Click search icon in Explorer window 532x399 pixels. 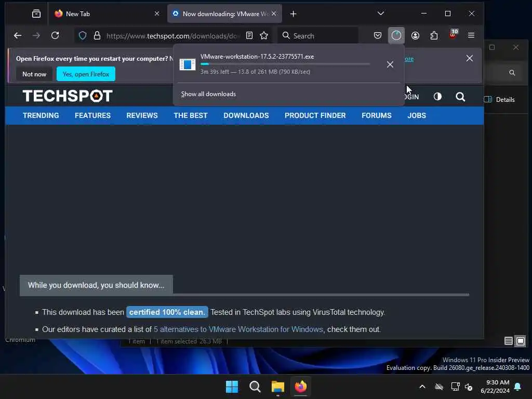pos(512,73)
